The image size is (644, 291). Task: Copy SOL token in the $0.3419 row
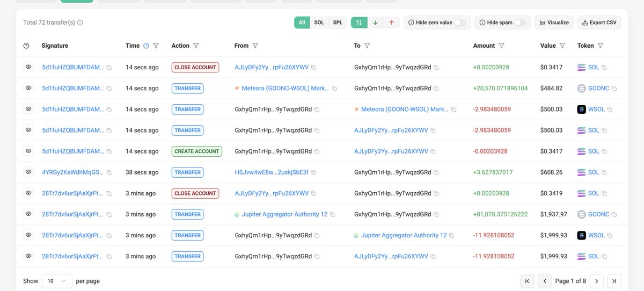coord(604,193)
